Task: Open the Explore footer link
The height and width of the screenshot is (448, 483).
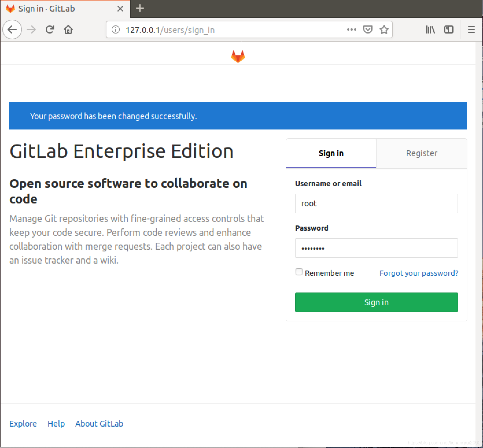Action: [23, 424]
